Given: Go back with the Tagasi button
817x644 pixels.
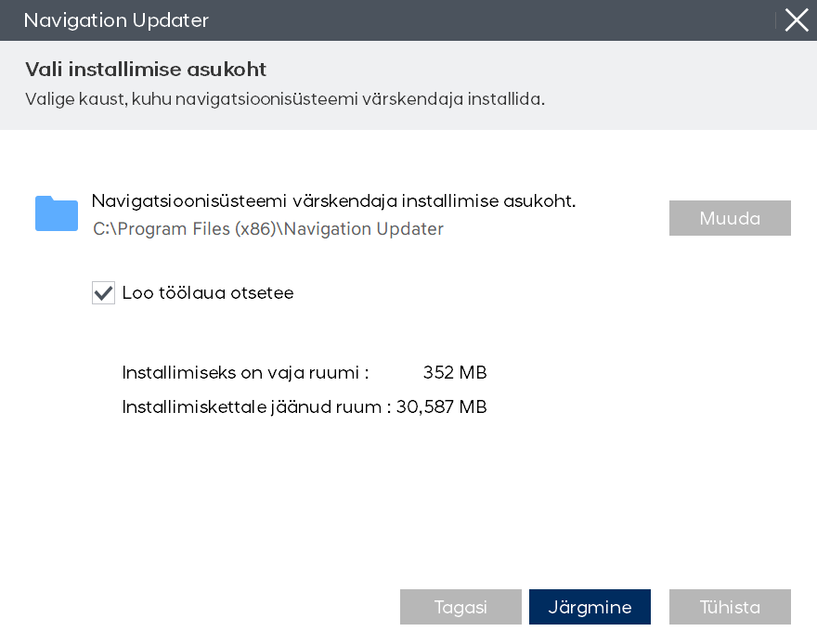Looking at the screenshot, I should tap(460, 607).
